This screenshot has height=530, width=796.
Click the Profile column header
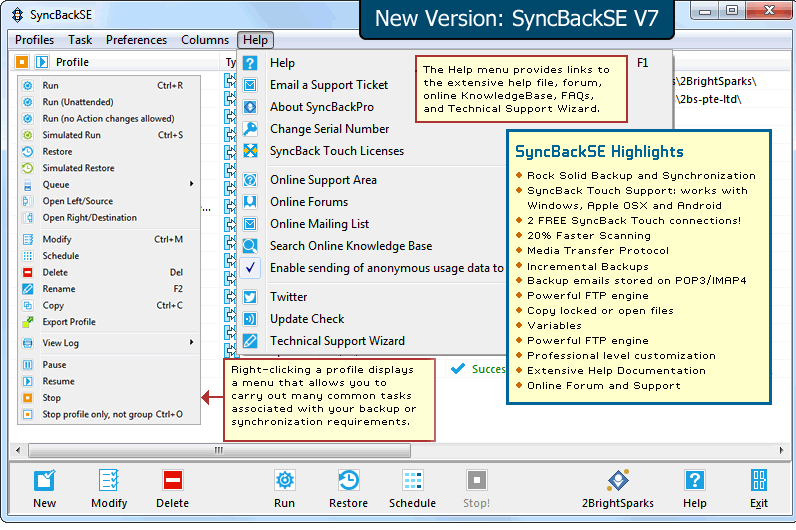click(72, 62)
